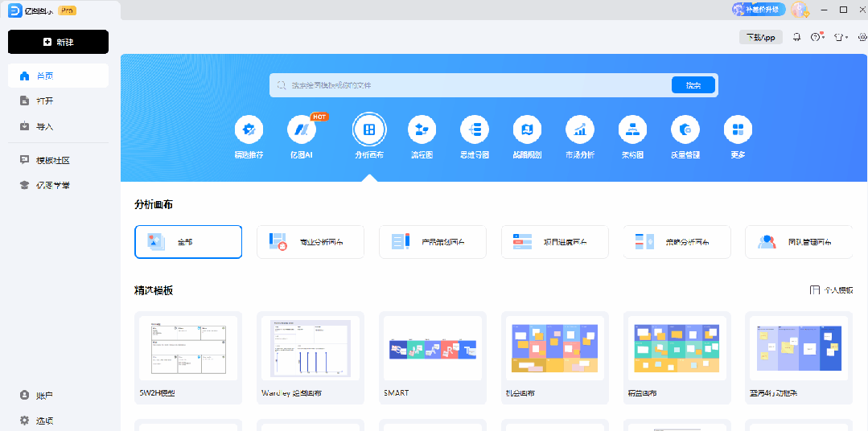This screenshot has height=431, width=868.
Task: Open the 战略规划 category icon
Action: [x=527, y=129]
